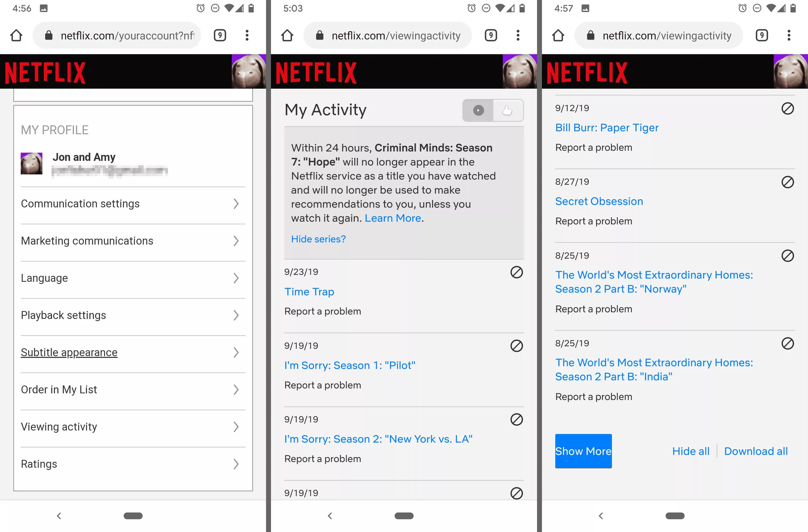This screenshot has height=532, width=808.
Task: Click the netflix.com/youraccount address bar
Action: (x=117, y=35)
